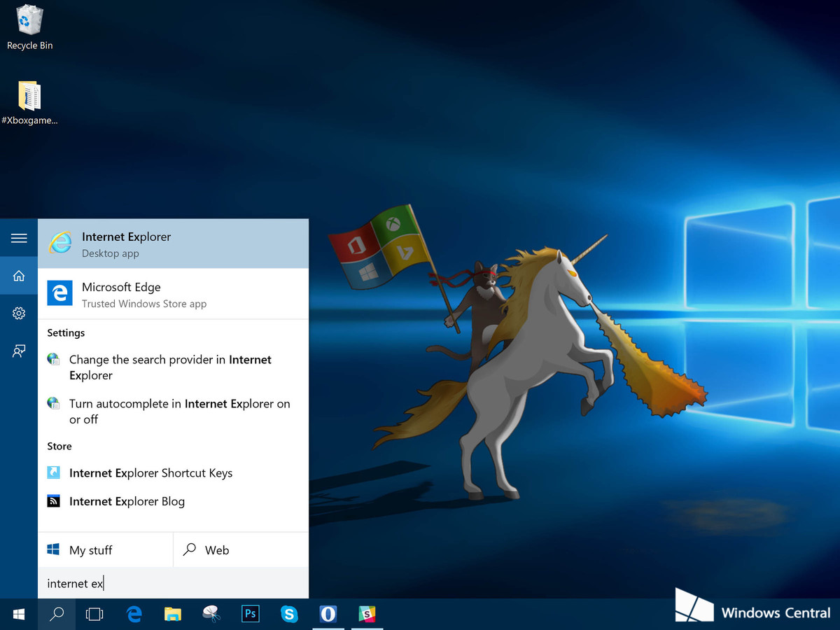Select Internet Explorer Blog store result

127,501
